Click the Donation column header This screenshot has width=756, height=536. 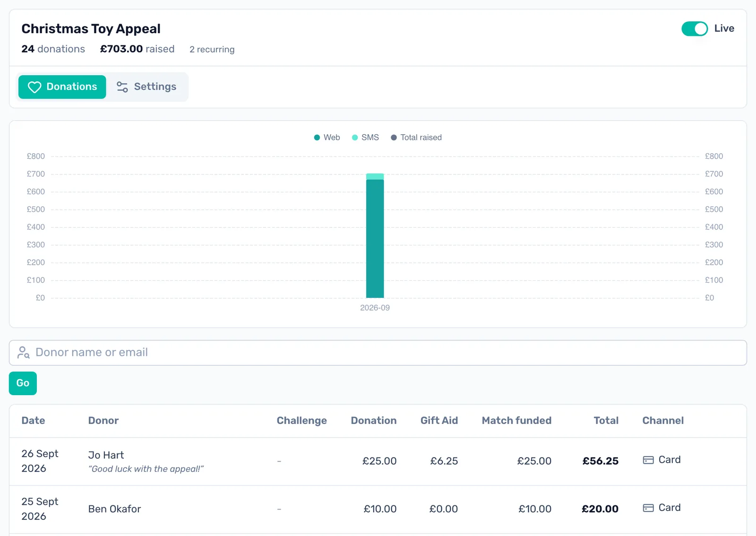click(374, 421)
